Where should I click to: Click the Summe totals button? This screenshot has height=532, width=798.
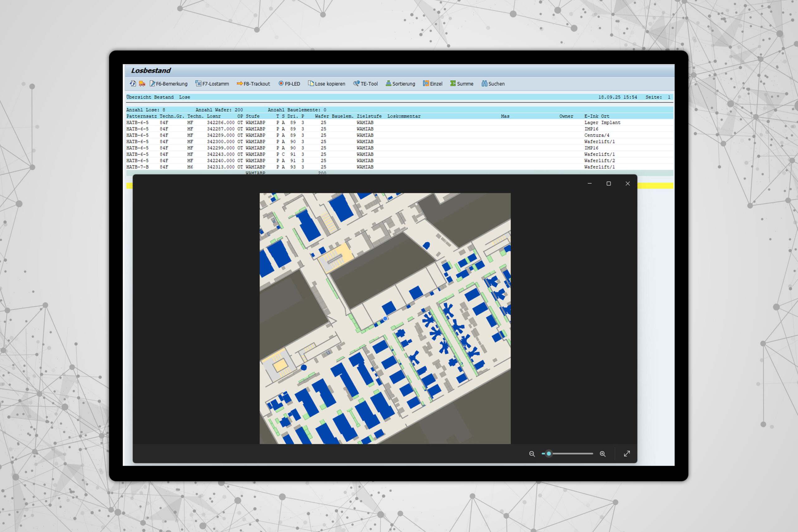[462, 84]
